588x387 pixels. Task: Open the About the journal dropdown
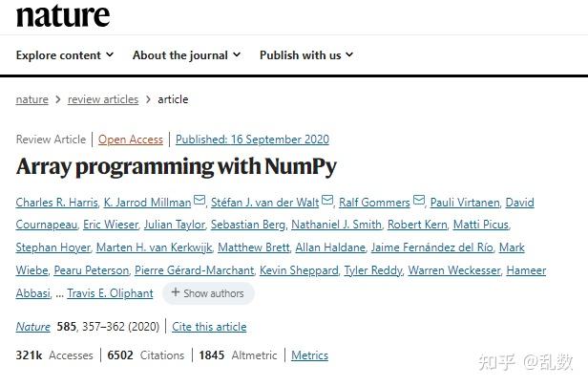[186, 55]
